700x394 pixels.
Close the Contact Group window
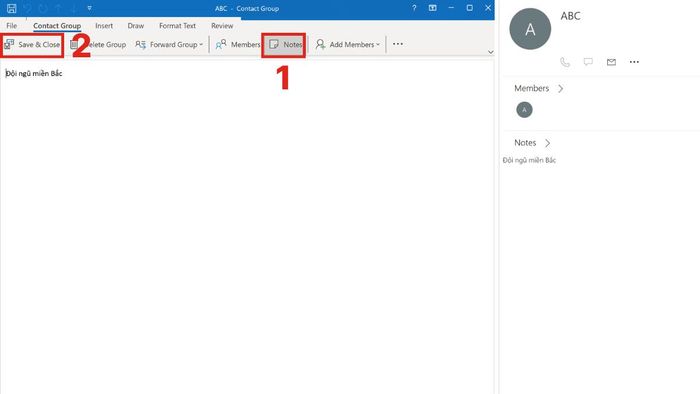pyautogui.click(x=488, y=8)
